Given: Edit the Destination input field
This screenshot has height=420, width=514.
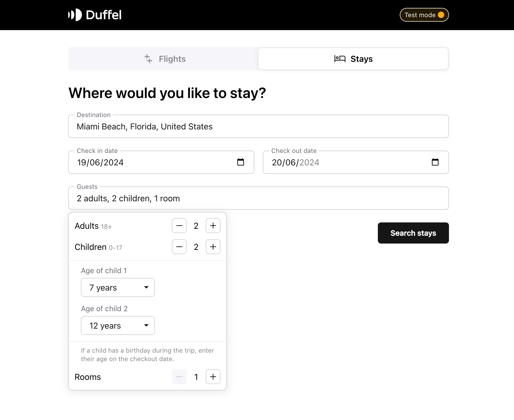Looking at the screenshot, I should point(259,126).
